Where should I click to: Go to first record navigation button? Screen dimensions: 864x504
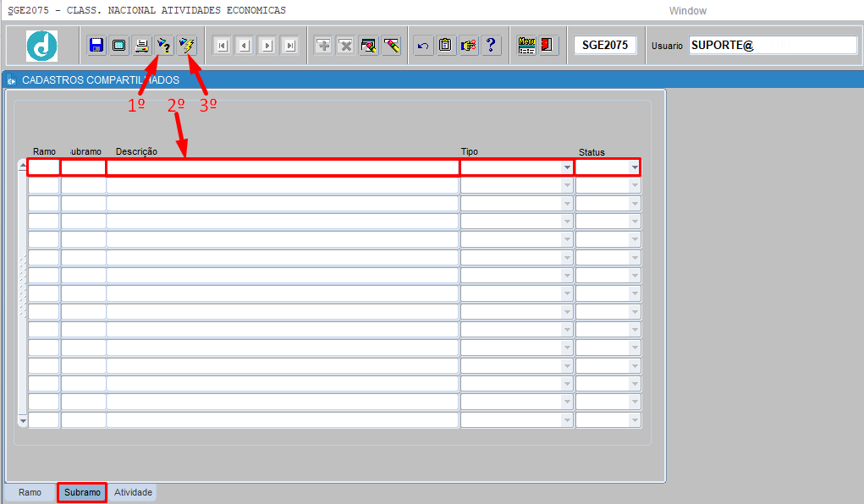[x=222, y=46]
